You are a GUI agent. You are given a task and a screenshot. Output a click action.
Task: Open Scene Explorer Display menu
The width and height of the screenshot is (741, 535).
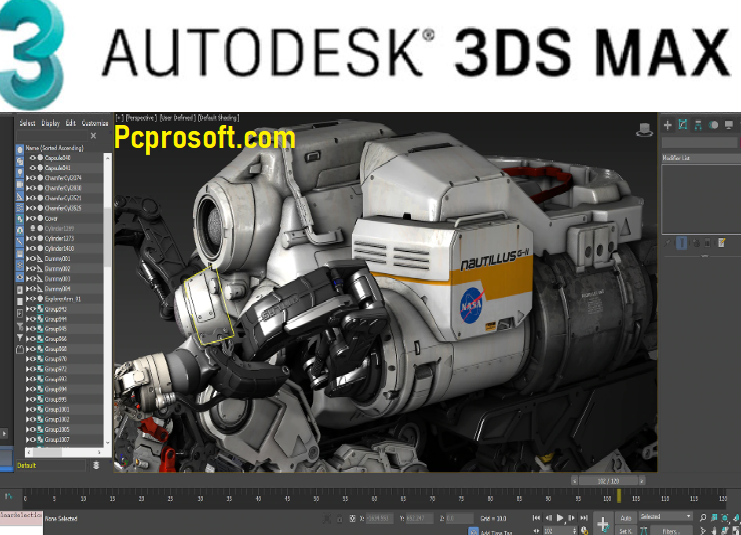click(51, 123)
